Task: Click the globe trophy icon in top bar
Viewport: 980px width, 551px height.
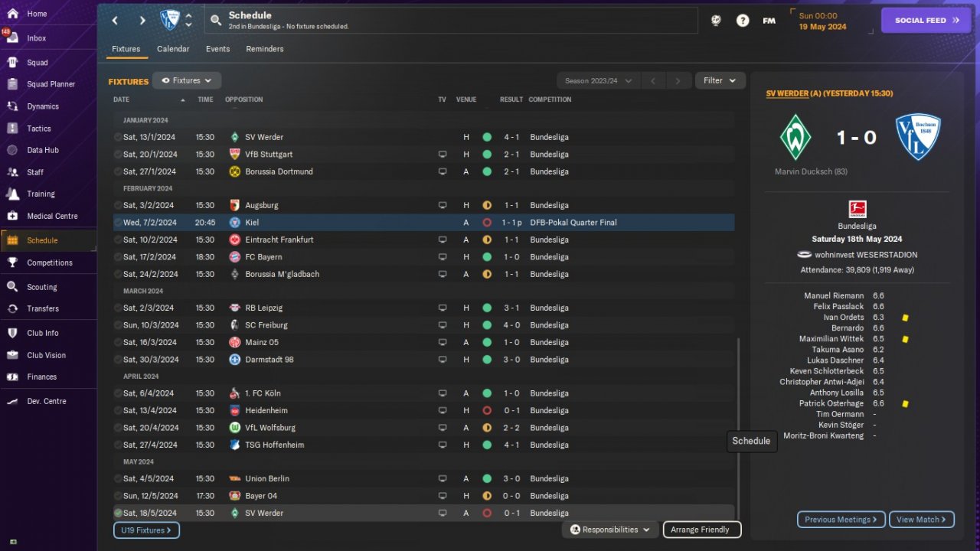Action: [x=716, y=21]
